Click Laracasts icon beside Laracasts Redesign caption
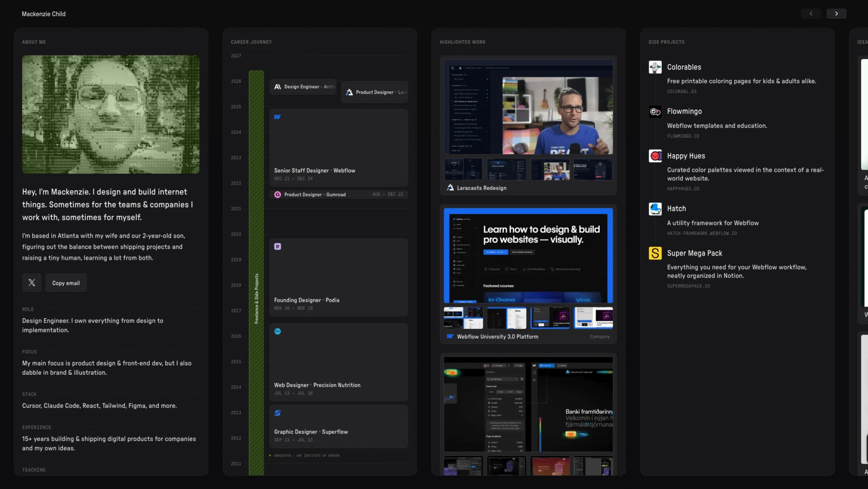The height and width of the screenshot is (489, 868). click(450, 188)
